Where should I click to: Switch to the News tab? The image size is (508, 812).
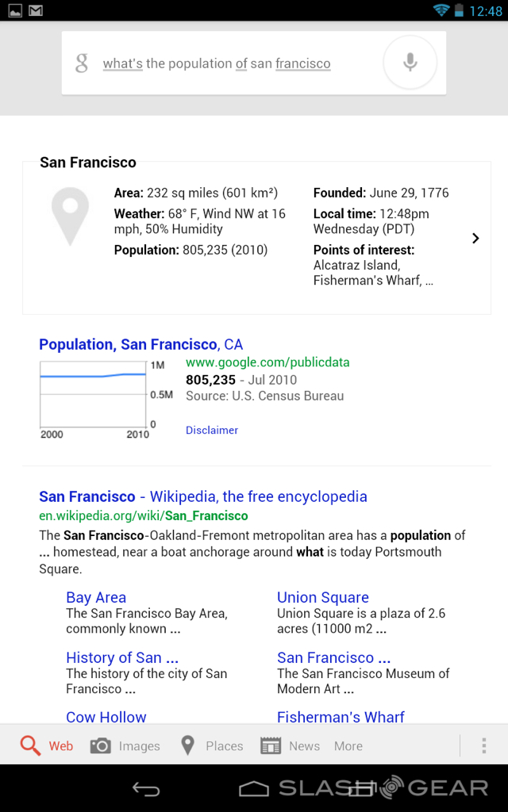click(290, 746)
